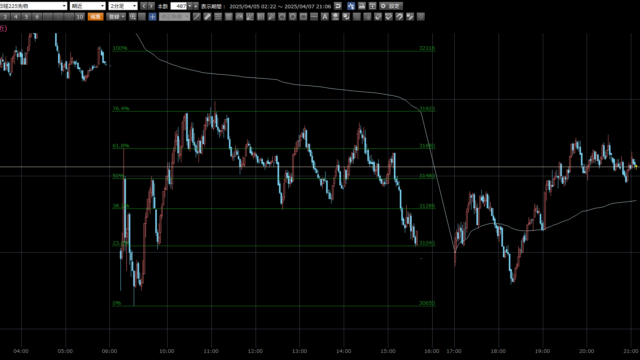Image resolution: width=640 pixels, height=360 pixels.
Task: Click the 17:00 time axis label
Action: pyautogui.click(x=454, y=351)
